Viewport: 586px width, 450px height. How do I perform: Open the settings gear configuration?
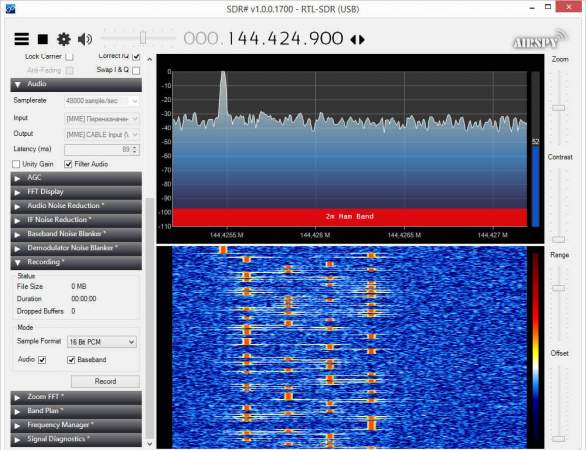point(64,39)
